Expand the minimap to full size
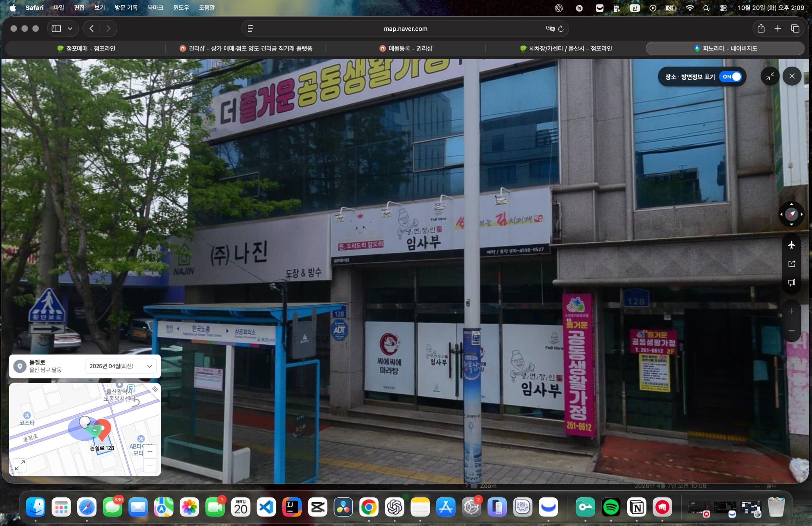812x526 pixels. point(20,465)
